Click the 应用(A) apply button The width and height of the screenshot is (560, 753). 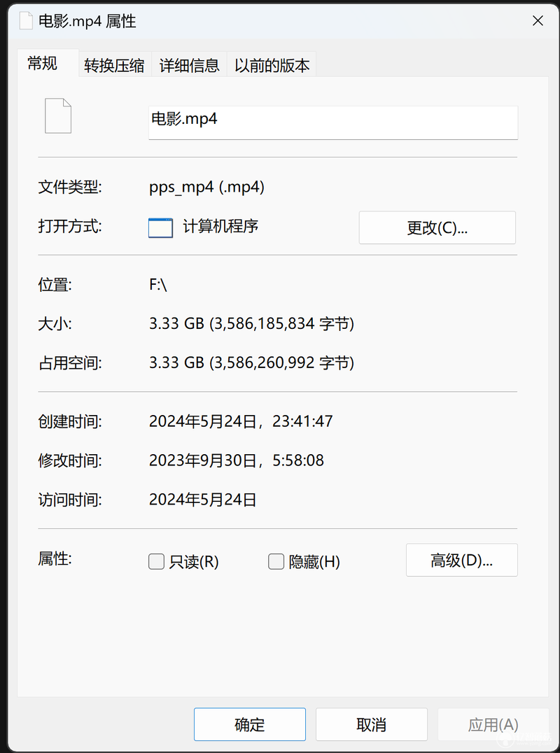tap(493, 724)
